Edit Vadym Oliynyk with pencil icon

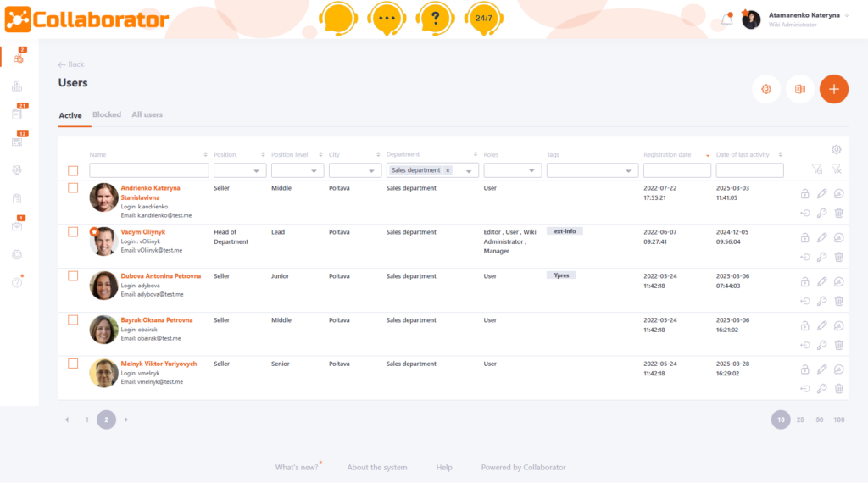(822, 237)
